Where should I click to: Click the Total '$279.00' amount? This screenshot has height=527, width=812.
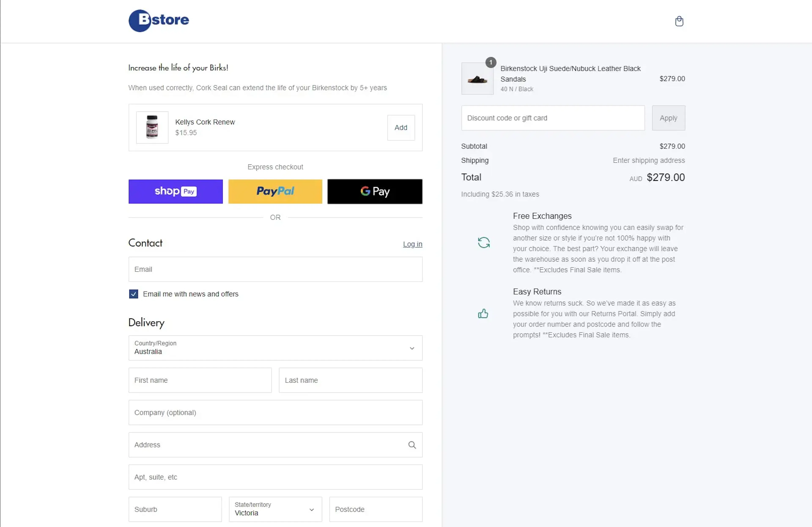(x=666, y=177)
